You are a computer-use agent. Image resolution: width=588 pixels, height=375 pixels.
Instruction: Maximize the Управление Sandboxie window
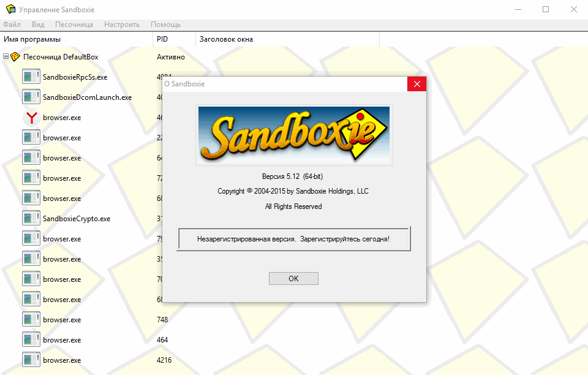coord(546,9)
